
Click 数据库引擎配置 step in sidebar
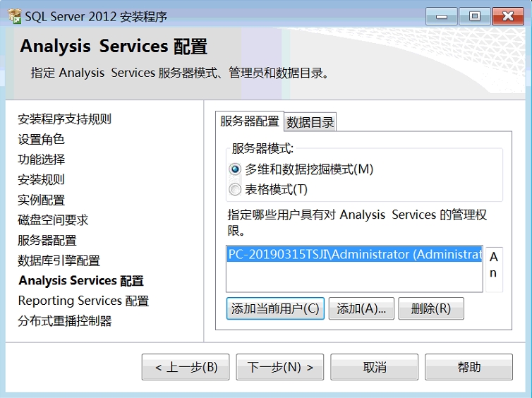coord(59,260)
